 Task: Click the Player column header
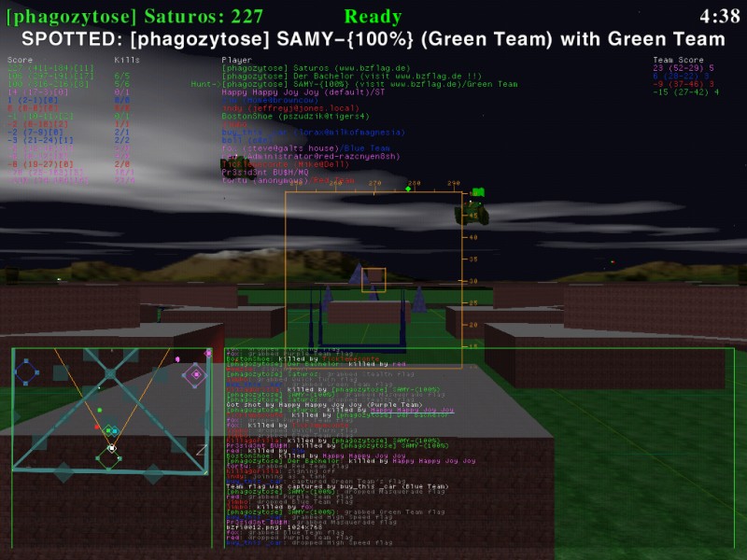click(x=236, y=59)
